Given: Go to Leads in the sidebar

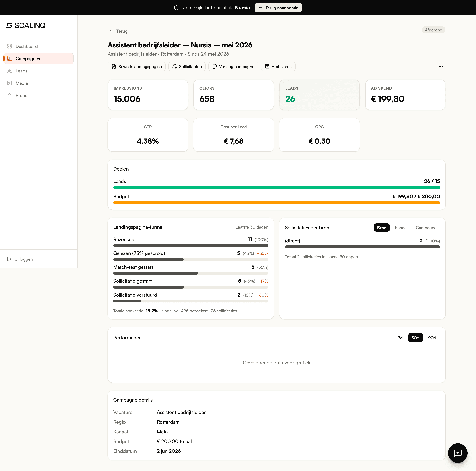Looking at the screenshot, I should tap(39, 71).
